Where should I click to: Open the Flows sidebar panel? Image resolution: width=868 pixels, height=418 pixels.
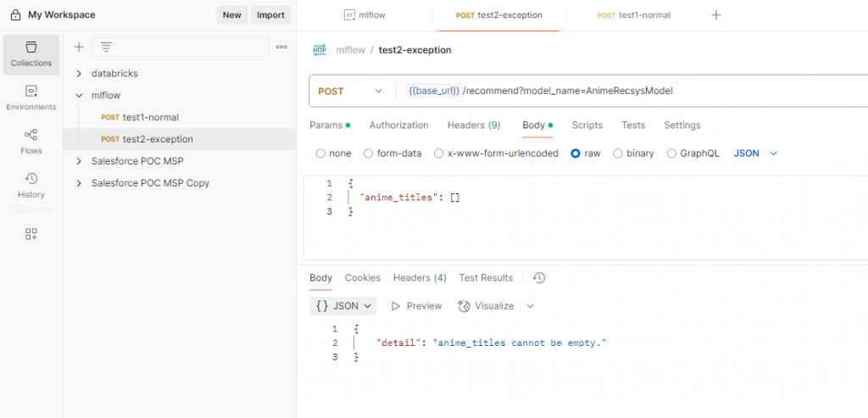[x=31, y=141]
